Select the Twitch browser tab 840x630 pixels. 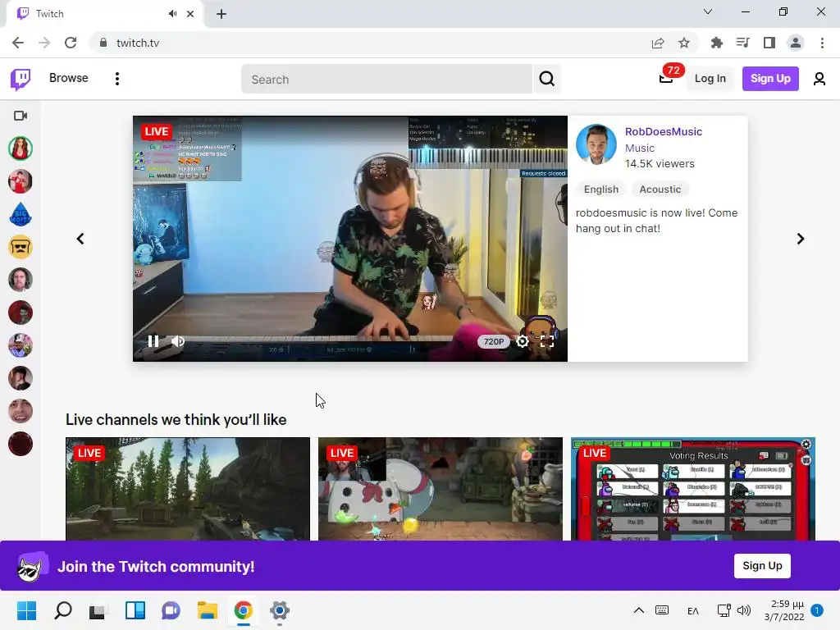tap(105, 14)
